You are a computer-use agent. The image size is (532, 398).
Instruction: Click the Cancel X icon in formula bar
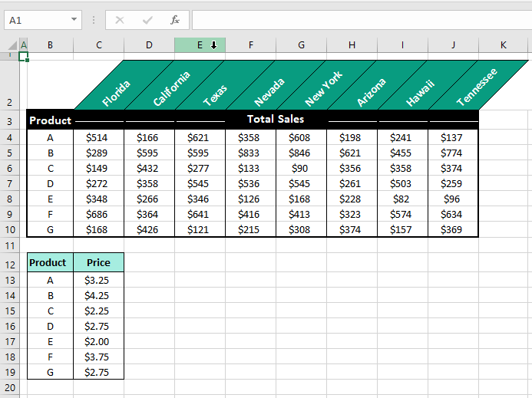click(x=120, y=21)
